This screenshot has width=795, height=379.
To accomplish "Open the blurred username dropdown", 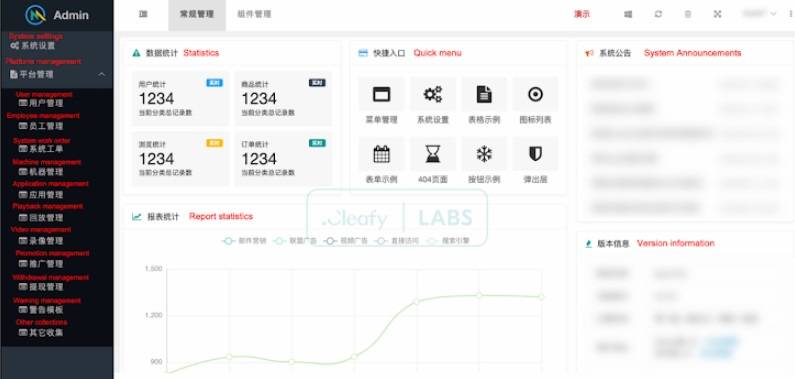I will pyautogui.click(x=759, y=14).
